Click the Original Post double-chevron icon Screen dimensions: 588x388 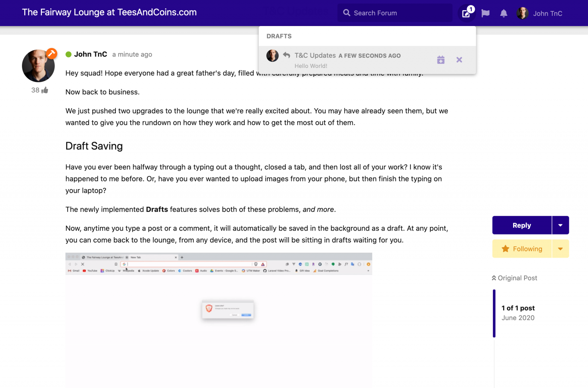point(494,278)
